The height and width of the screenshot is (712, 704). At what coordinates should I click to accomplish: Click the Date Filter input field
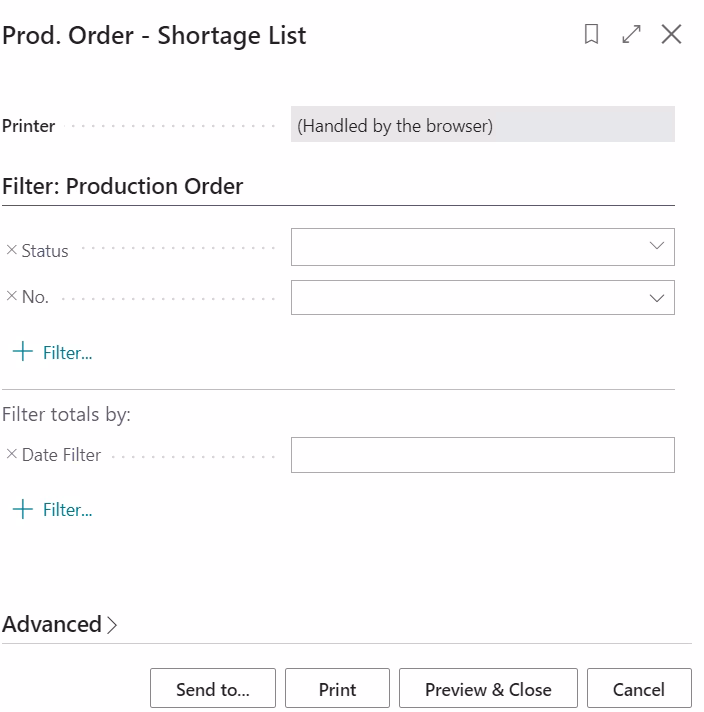coord(482,455)
